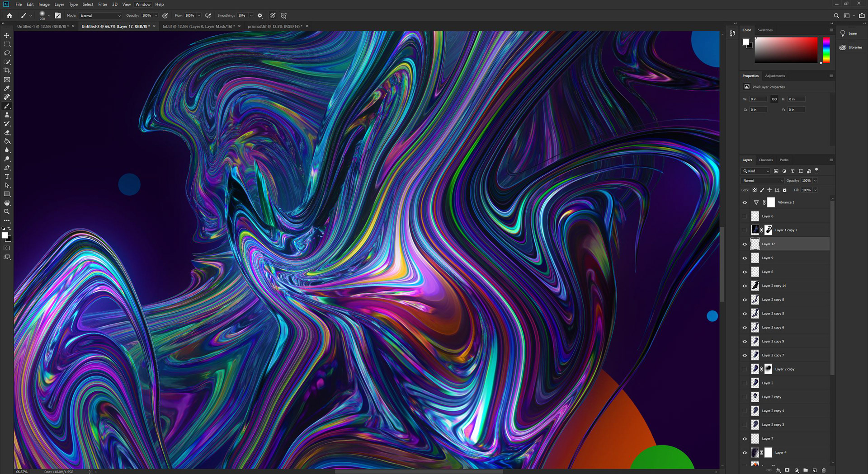Select the Lasso tool
868x474 pixels.
tap(7, 53)
